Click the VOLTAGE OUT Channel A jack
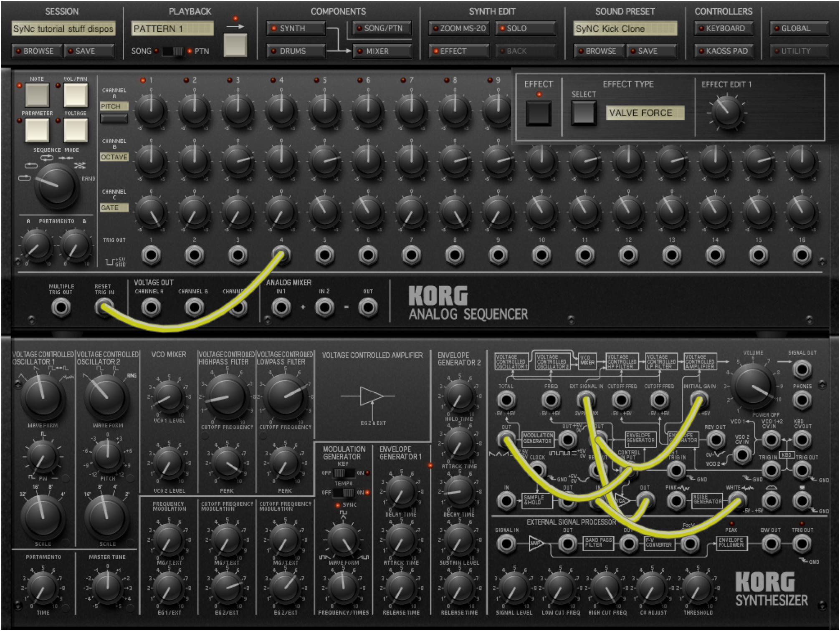 151,308
